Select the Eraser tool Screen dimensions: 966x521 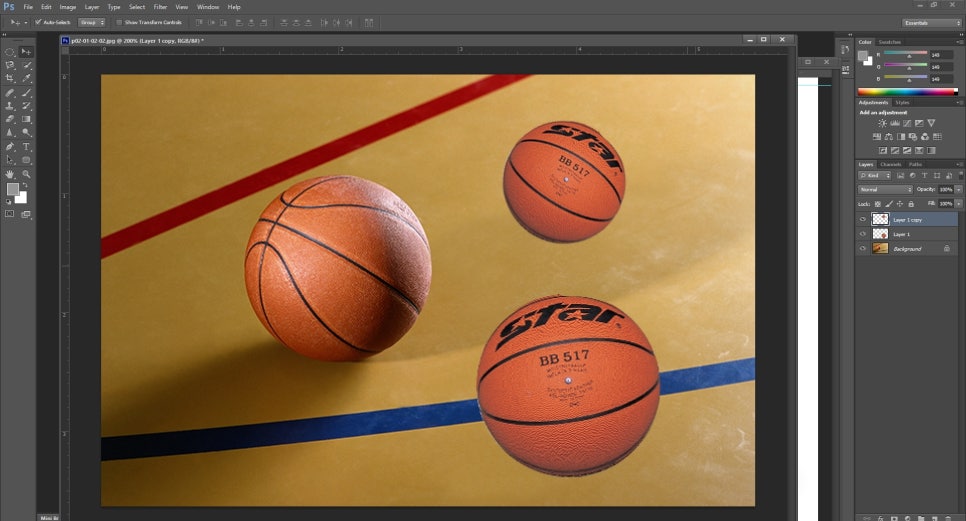[10, 119]
